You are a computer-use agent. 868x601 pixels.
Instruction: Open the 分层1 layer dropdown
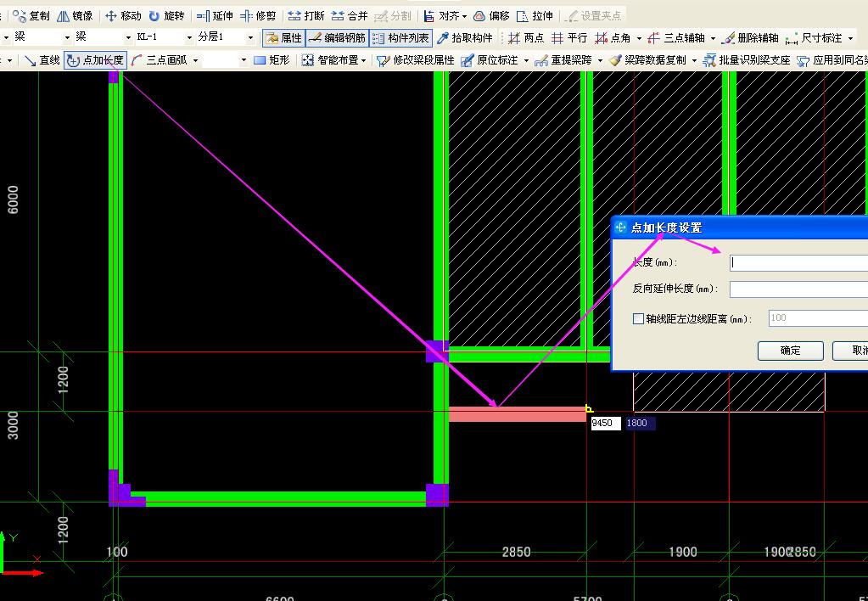coord(250,37)
